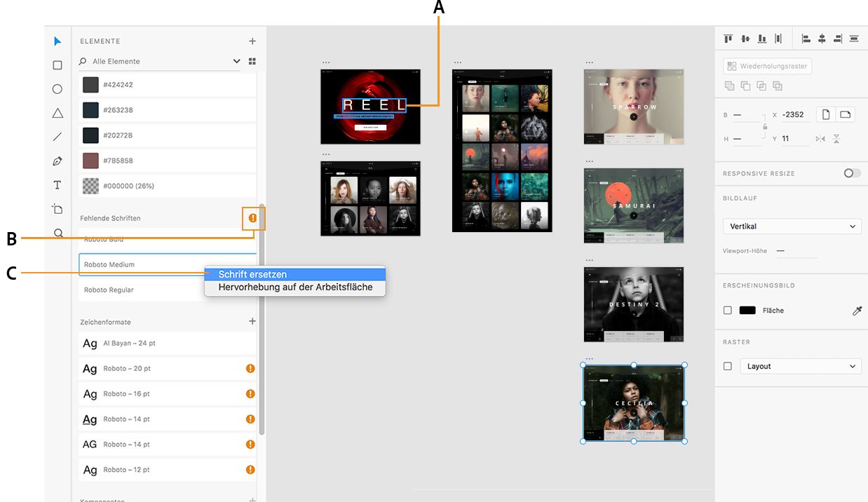Image resolution: width=868 pixels, height=502 pixels.
Task: Click the Wiederholungsraster button
Action: (767, 66)
